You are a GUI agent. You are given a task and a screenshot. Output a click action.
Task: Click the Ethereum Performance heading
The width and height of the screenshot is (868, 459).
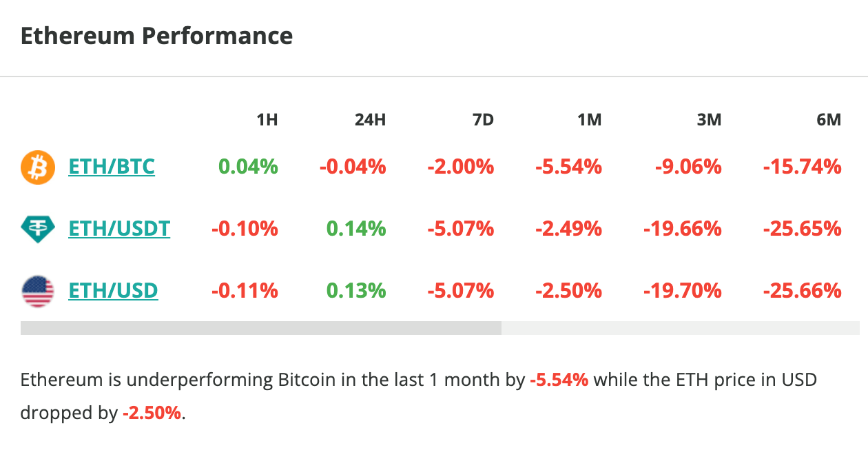[157, 36]
